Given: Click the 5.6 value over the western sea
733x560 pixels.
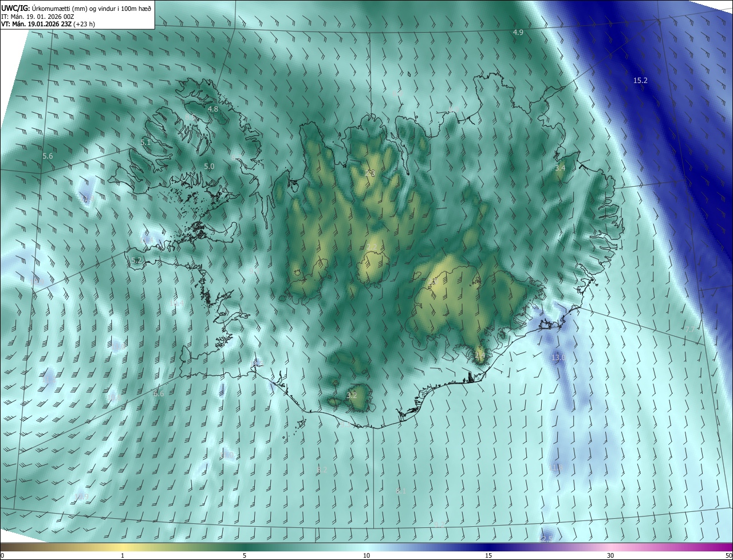Looking at the screenshot, I should coord(48,156).
